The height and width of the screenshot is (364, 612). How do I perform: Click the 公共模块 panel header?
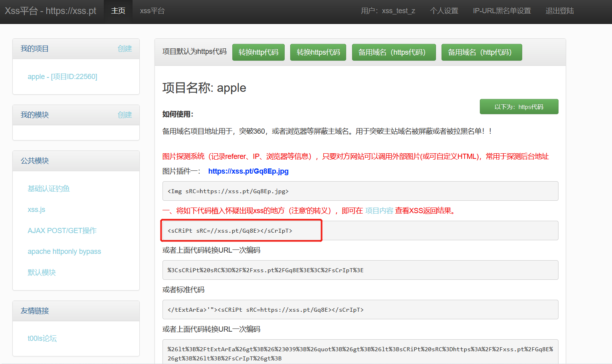[76, 161]
